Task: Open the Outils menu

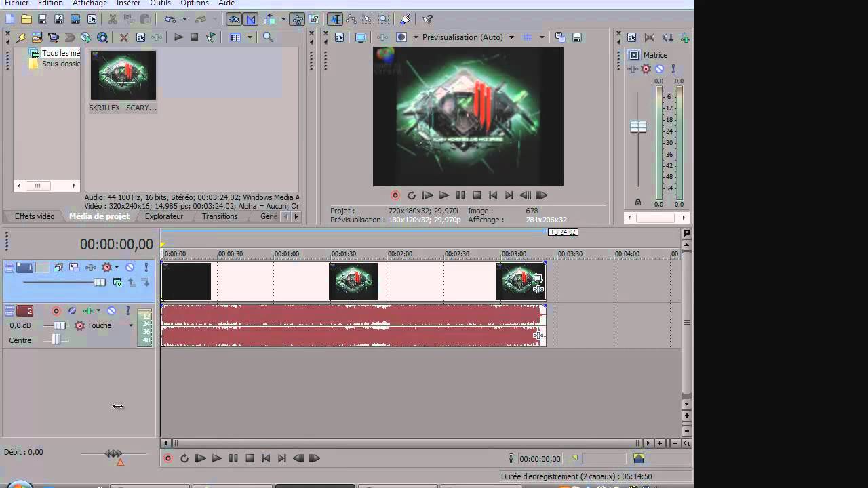Action: (x=160, y=3)
